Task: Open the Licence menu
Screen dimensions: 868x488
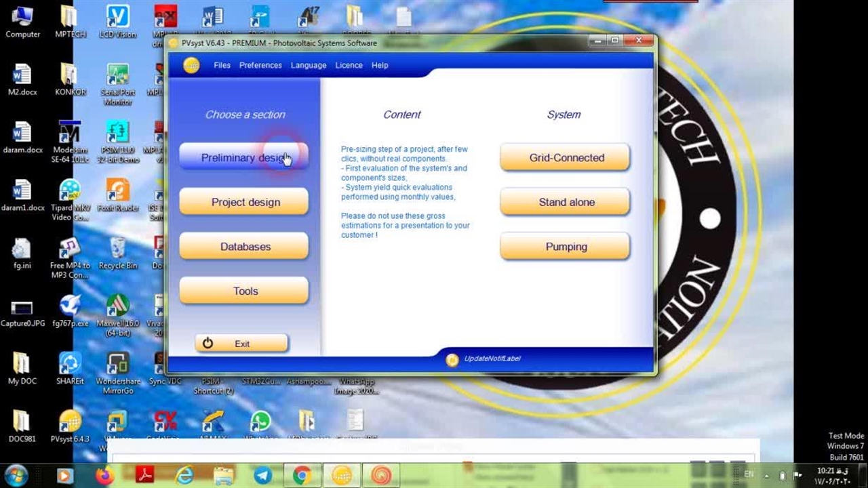Action: point(349,66)
